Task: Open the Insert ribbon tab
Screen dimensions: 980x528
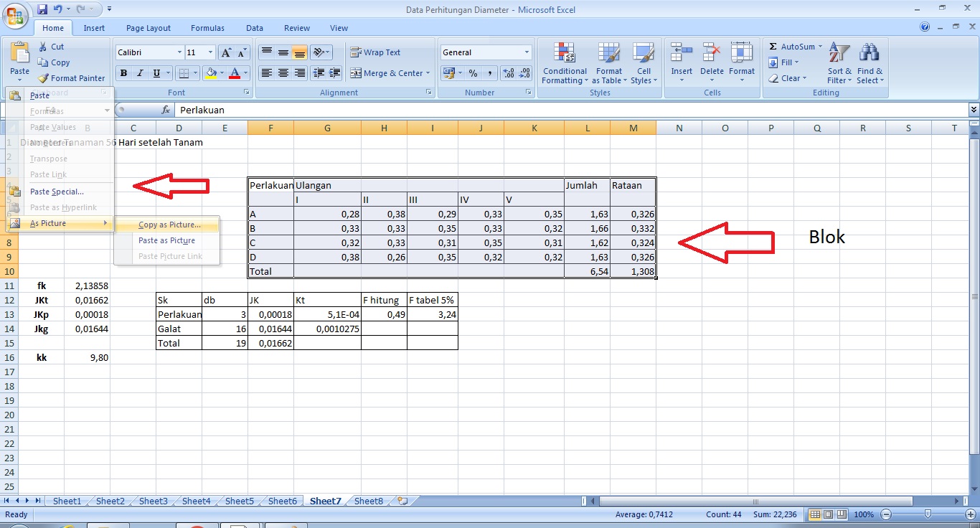Action: click(x=94, y=28)
